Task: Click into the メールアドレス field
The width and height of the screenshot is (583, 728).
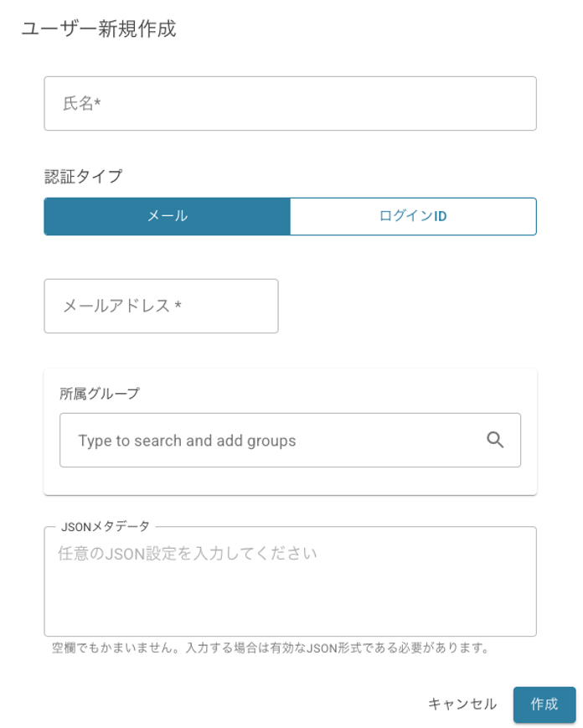Action: click(161, 306)
